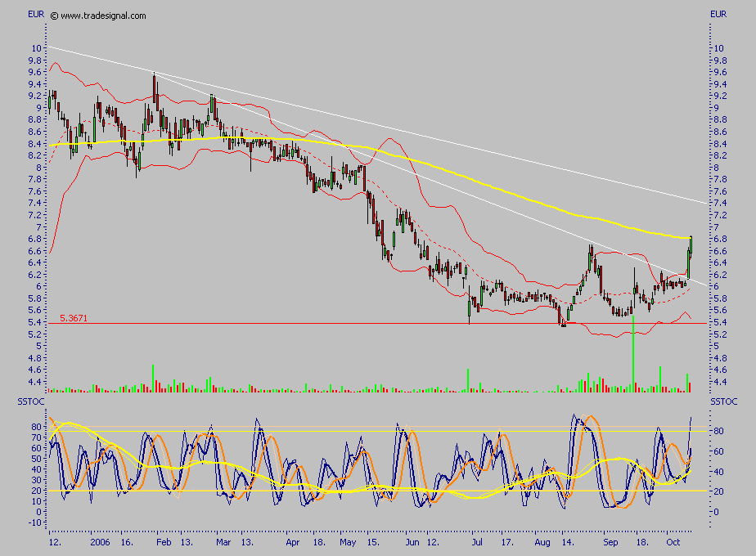
Task: Click the SSTOC indicator label on right
Action: tap(723, 401)
